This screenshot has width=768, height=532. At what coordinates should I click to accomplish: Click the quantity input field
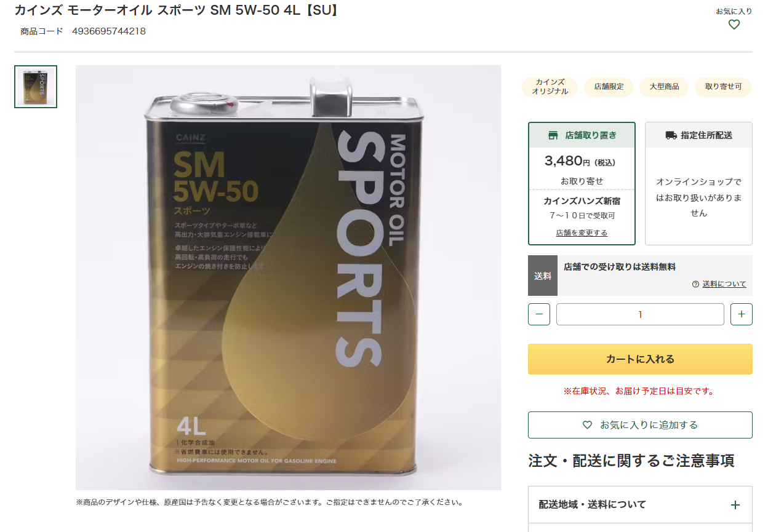(640, 314)
